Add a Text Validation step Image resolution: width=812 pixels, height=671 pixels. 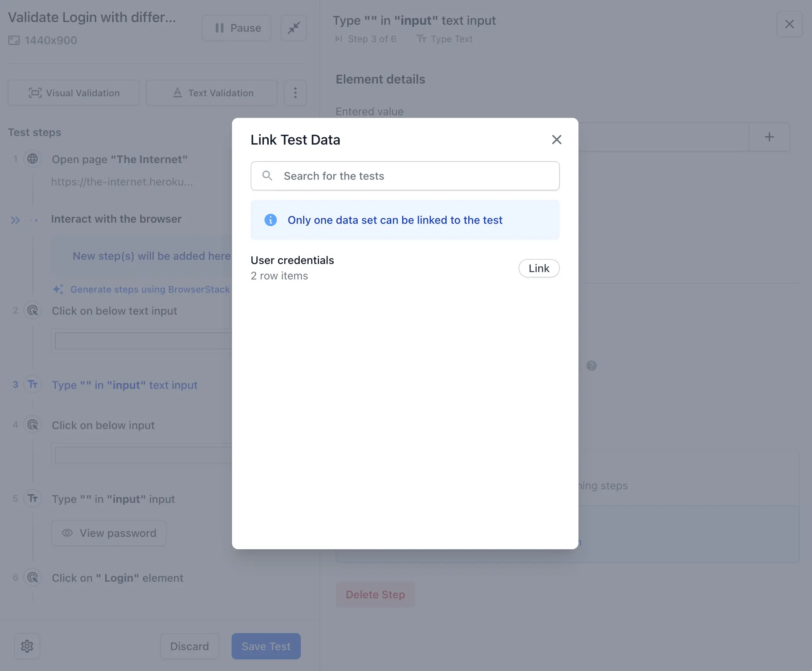click(x=212, y=93)
